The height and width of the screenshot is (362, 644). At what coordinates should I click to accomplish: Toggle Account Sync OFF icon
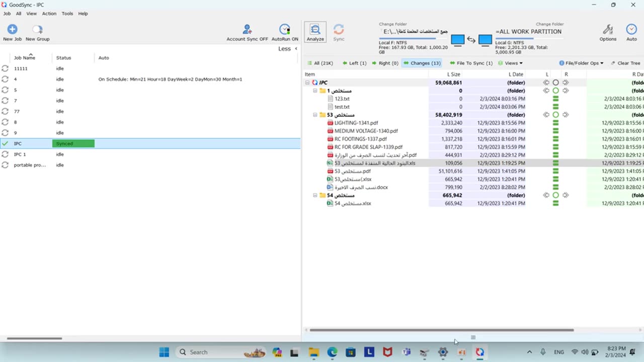click(247, 29)
